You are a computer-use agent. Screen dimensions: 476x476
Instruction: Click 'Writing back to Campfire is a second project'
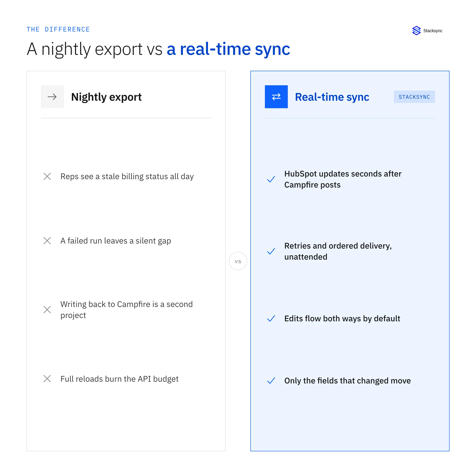coord(127,310)
